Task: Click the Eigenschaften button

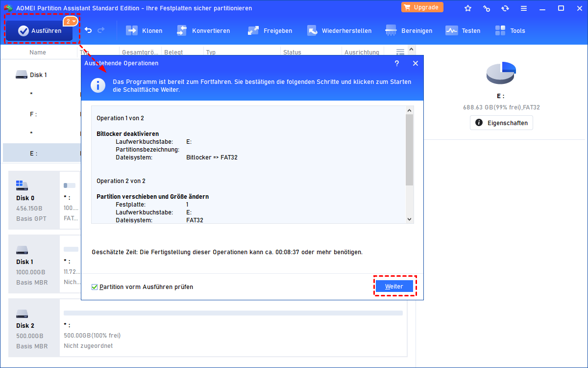Action: pyautogui.click(x=501, y=123)
